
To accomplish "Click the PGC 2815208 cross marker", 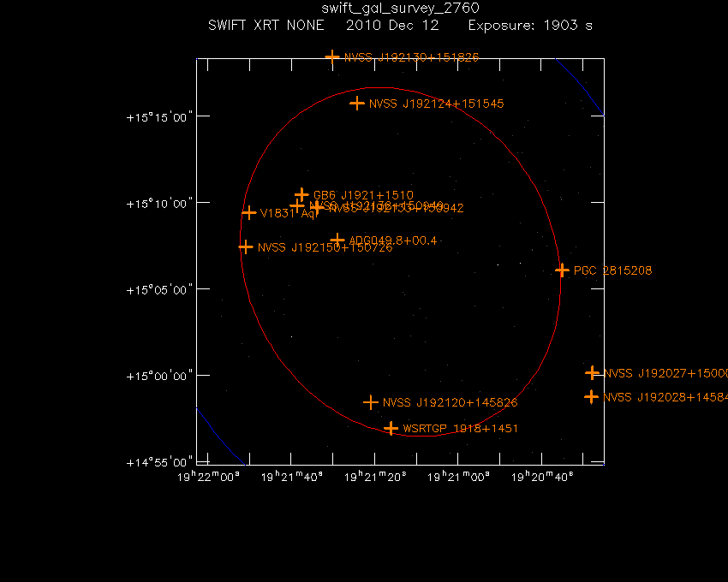I will 562,270.
